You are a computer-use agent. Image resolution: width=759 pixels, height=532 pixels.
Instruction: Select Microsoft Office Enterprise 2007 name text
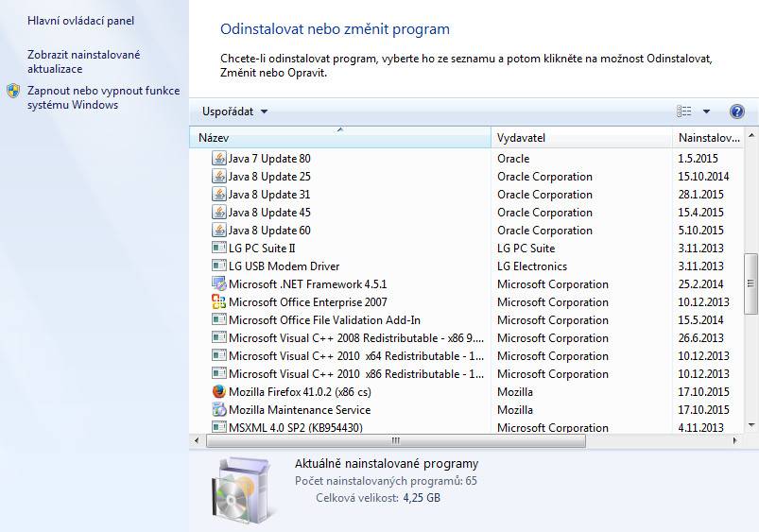[x=308, y=301]
